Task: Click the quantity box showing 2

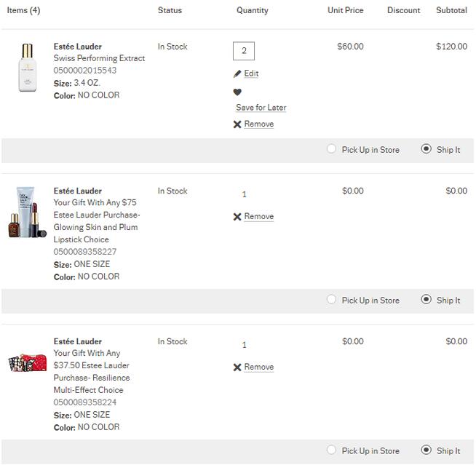Action: coord(244,51)
